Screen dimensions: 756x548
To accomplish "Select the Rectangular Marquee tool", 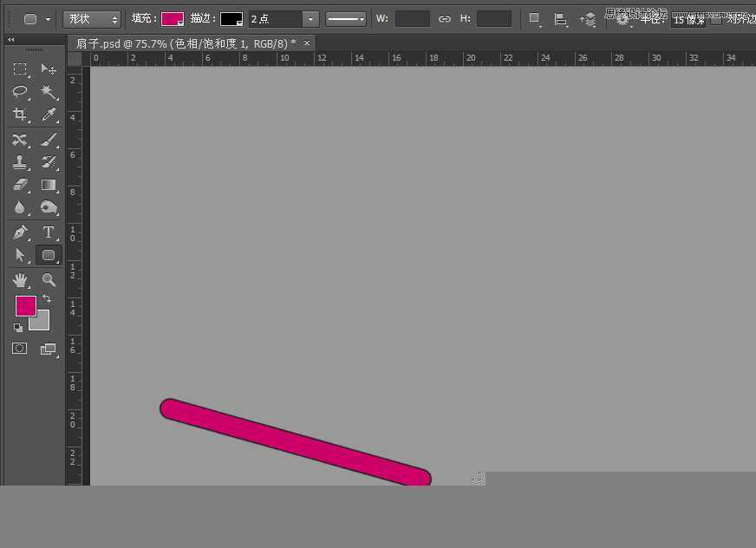I will (20, 69).
